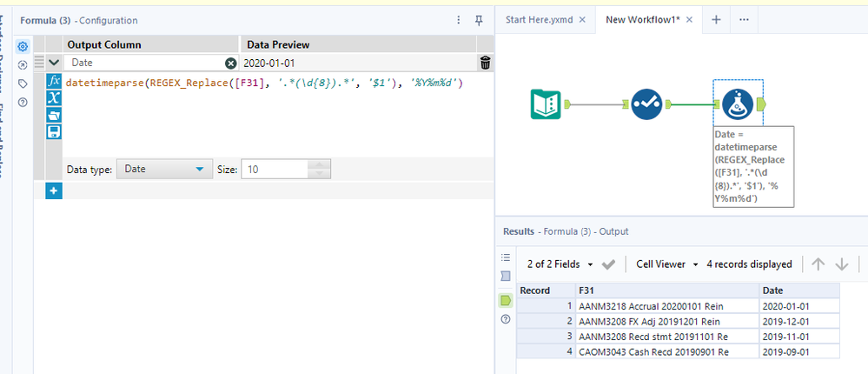The image size is (868, 374).
Task: Click the Date column header in results
Action: (x=798, y=291)
